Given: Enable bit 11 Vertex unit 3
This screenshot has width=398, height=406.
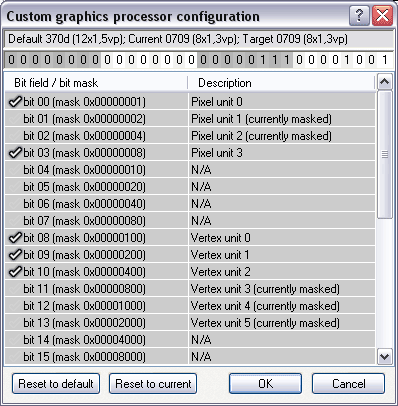Looking at the screenshot, I should point(15,289).
